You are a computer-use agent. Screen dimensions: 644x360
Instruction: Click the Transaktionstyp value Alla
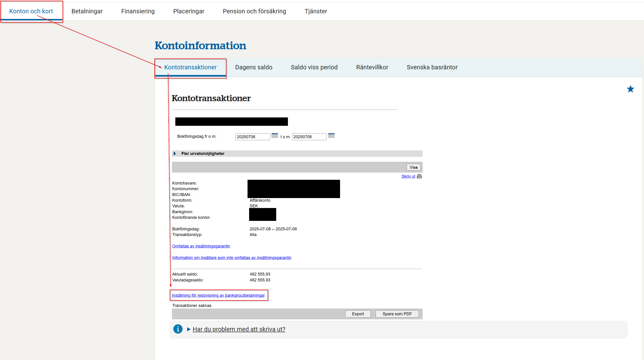[x=253, y=235]
